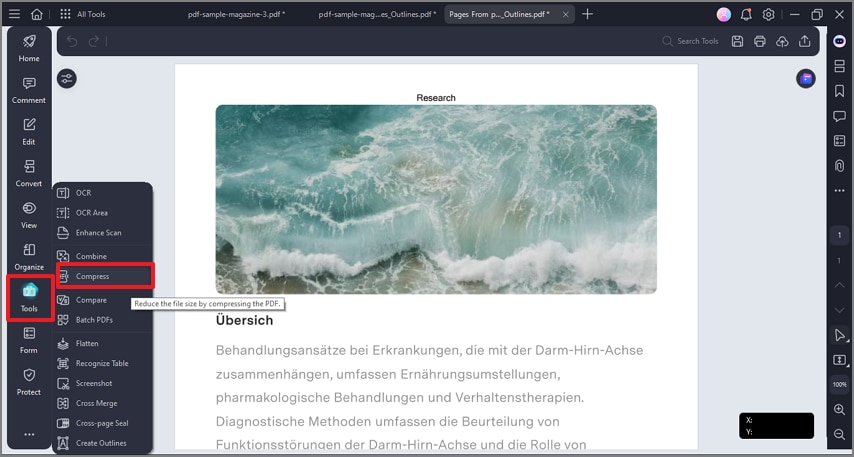Switch to Edit mode

pos(29,131)
